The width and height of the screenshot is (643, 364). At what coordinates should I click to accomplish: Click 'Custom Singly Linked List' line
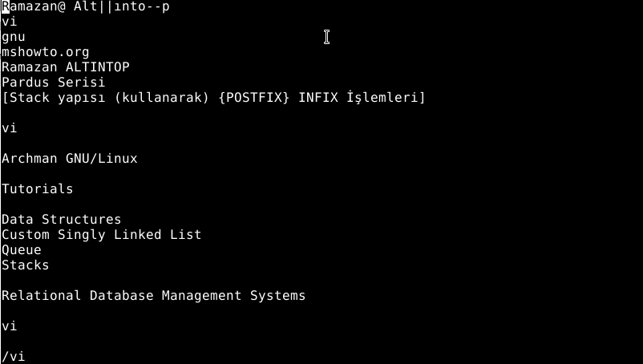tap(102, 235)
